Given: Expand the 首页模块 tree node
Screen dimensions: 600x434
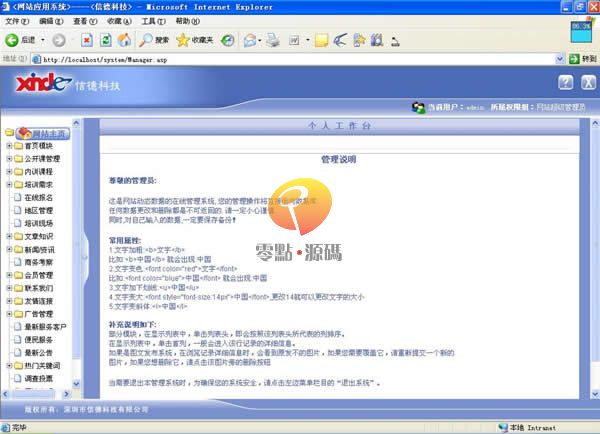Looking at the screenshot, I should click(9, 146).
